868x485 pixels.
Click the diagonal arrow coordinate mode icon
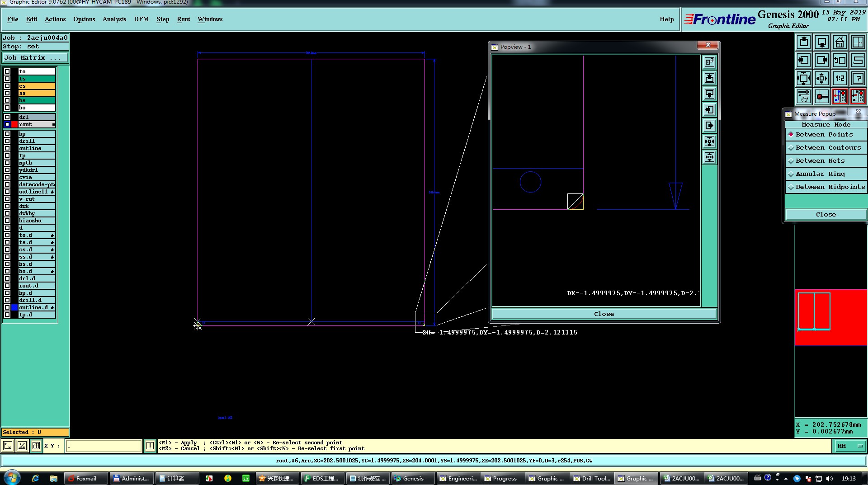click(x=8, y=446)
